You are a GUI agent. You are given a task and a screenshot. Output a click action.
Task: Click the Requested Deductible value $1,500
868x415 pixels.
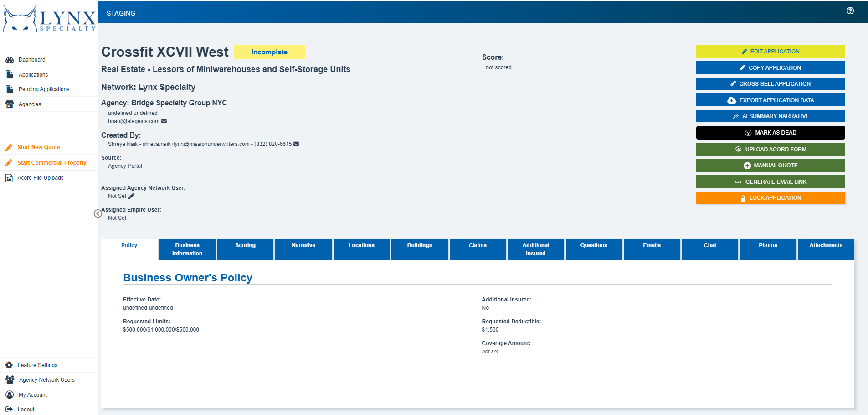490,330
